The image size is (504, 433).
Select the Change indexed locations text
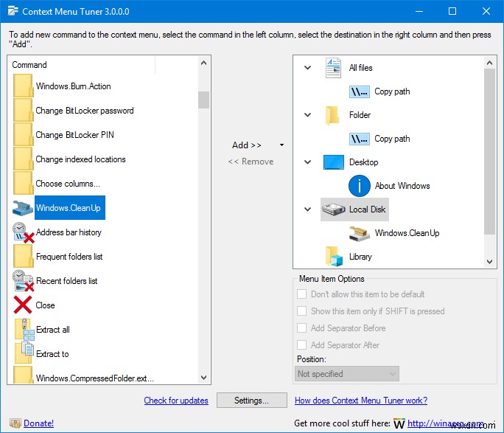[80, 159]
